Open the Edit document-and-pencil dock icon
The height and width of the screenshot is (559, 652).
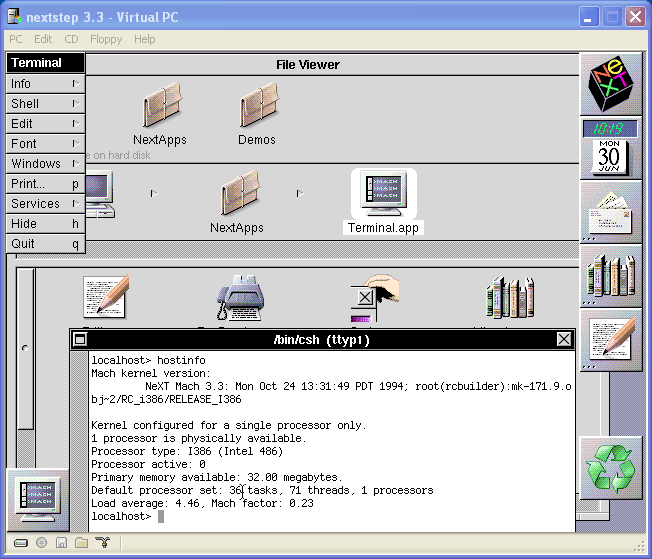pos(610,340)
